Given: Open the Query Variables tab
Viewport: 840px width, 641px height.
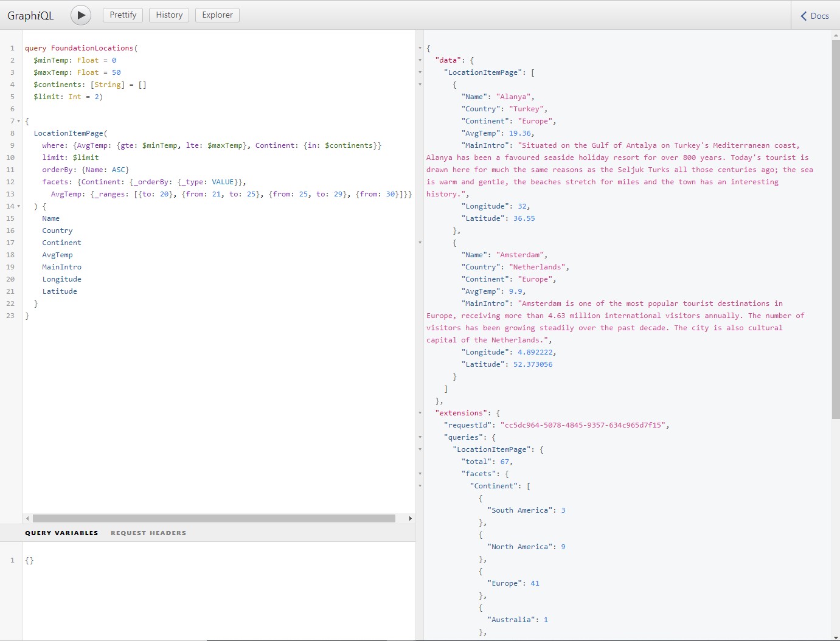Looking at the screenshot, I should pos(61,533).
